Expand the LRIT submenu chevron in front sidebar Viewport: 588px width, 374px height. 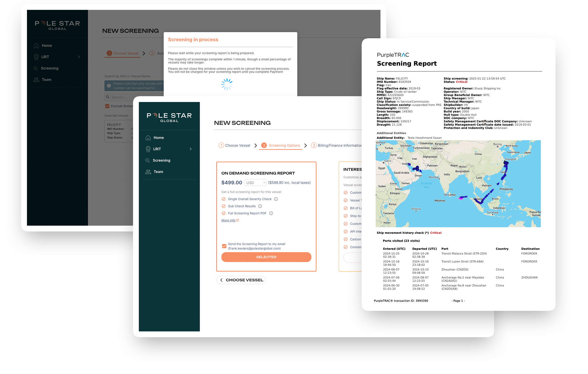pos(191,149)
